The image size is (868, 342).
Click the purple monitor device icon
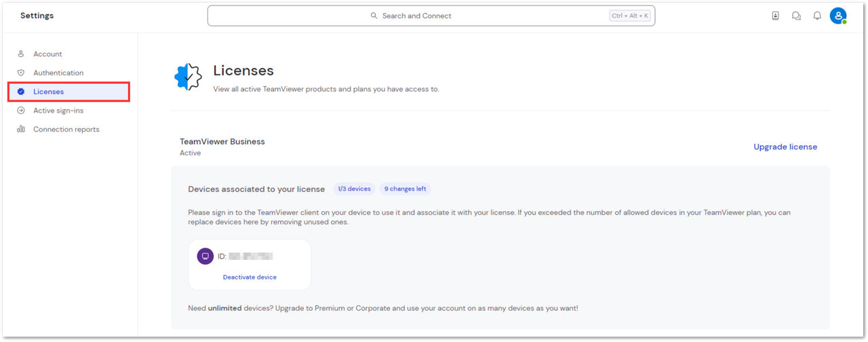click(x=205, y=256)
